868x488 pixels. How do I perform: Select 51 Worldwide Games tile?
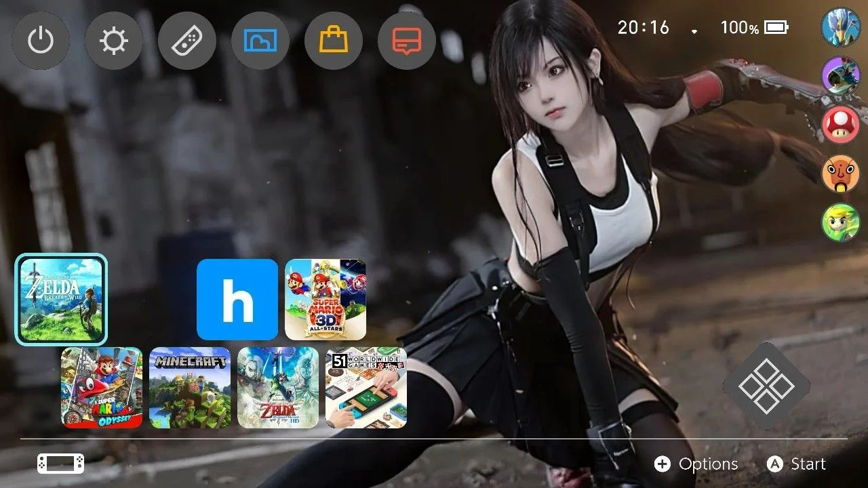[366, 388]
